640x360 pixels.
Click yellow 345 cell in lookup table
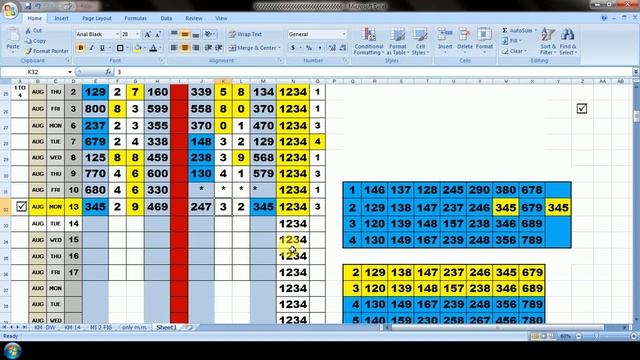(506, 207)
